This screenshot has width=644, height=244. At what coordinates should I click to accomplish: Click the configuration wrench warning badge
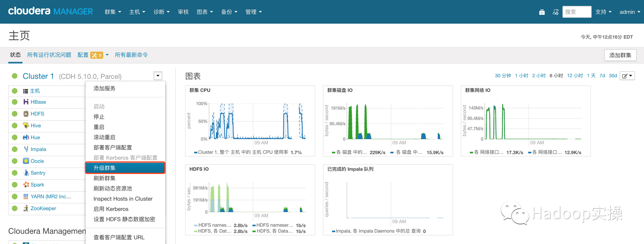pos(97,55)
